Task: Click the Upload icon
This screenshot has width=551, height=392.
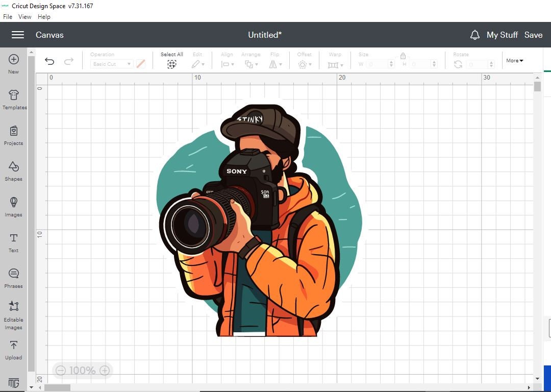Action: point(13,349)
